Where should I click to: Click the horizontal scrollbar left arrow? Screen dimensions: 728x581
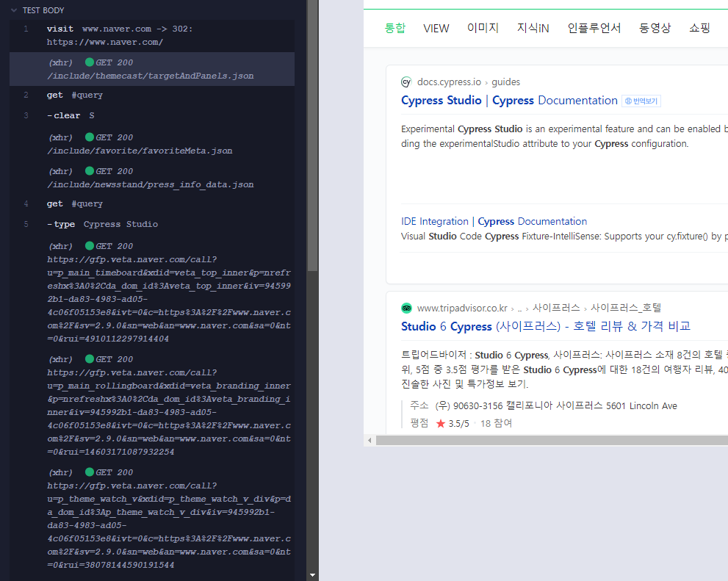point(370,441)
